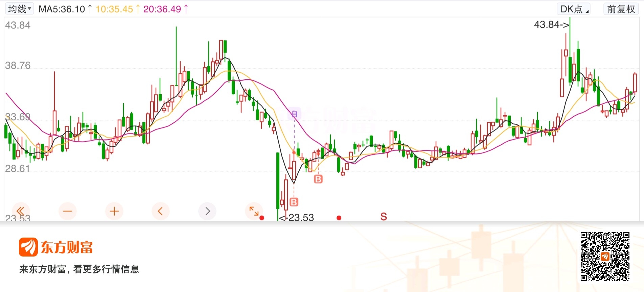This screenshot has width=644, height=292.
Task: Tap the 自 marker on the chart
Action: click(x=294, y=114)
